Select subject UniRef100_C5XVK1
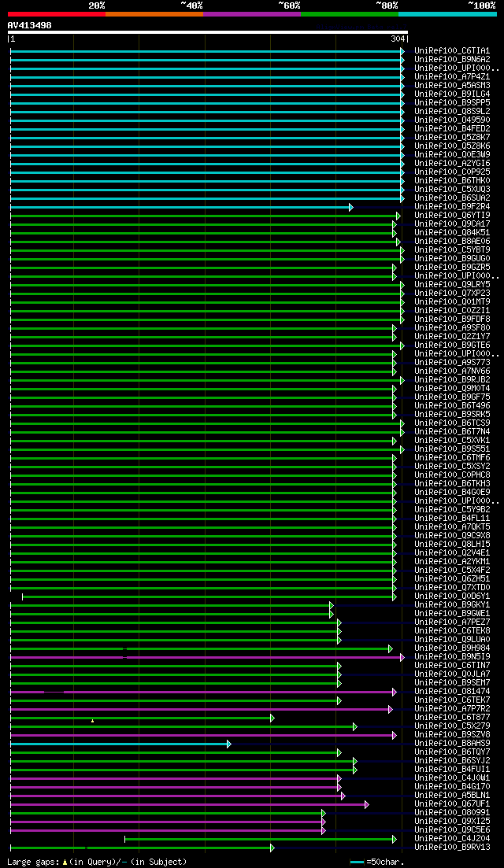504x868 pixels. 452,441
